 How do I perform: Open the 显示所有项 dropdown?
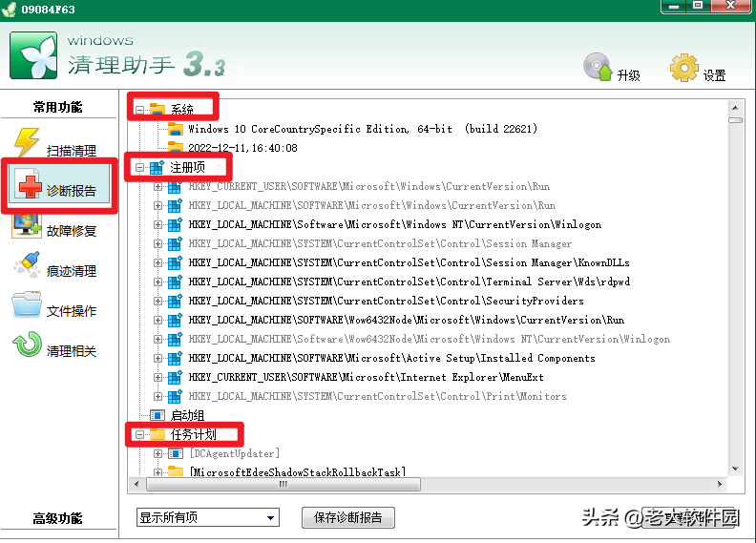208,517
